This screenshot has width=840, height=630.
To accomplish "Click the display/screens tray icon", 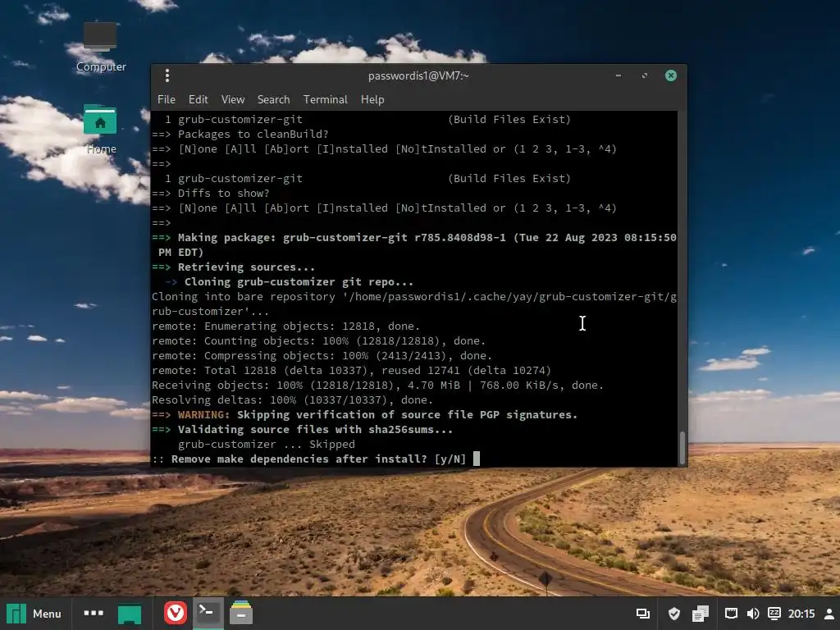I will click(x=643, y=614).
